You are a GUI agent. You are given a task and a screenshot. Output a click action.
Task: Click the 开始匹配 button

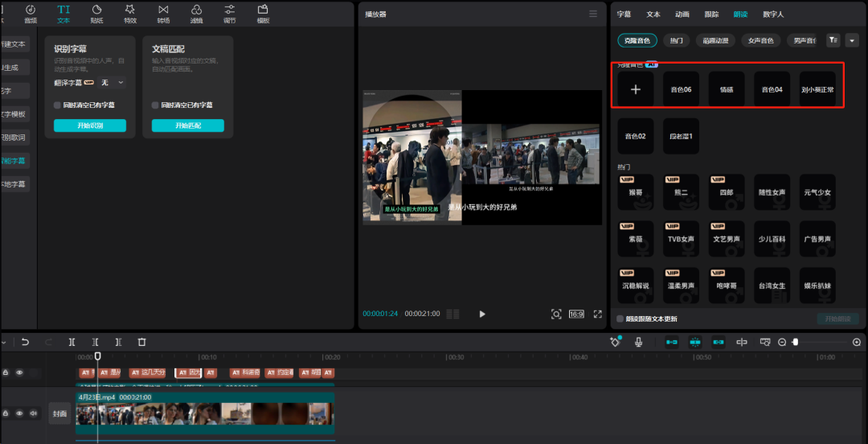click(187, 125)
